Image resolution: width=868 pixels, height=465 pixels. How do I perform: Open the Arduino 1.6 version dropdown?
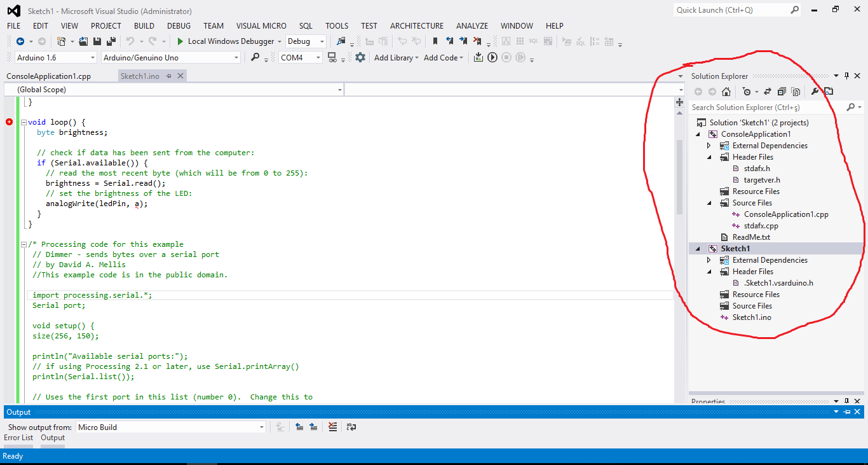[93, 57]
